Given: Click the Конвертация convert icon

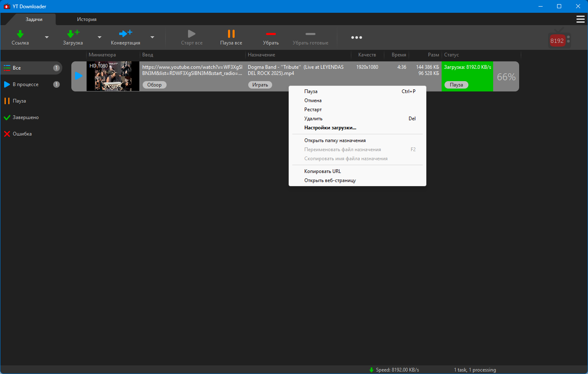Looking at the screenshot, I should (x=125, y=34).
